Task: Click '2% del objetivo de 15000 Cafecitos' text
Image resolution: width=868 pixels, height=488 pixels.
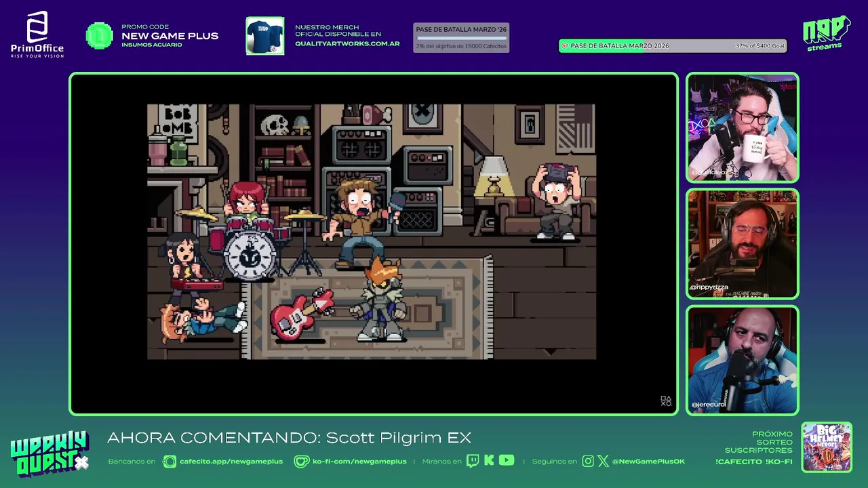Action: [x=461, y=46]
